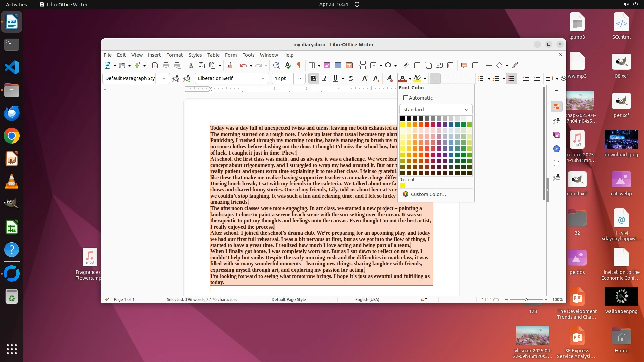
Task: Open the font name dropdown arrow
Action: coord(263,78)
